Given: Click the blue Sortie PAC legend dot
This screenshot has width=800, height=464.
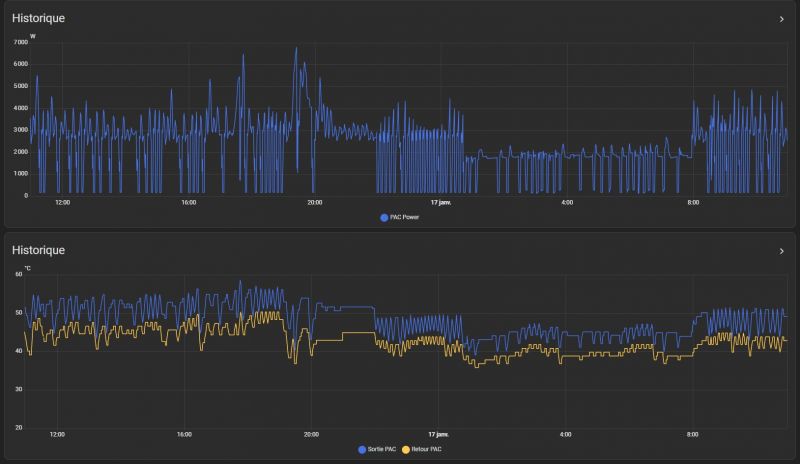Looking at the screenshot, I should tap(362, 450).
